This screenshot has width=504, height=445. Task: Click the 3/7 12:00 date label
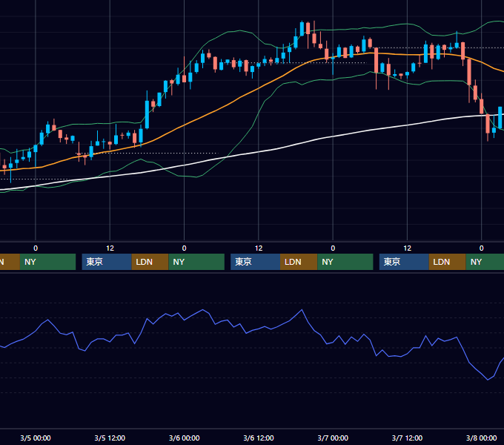click(x=407, y=438)
